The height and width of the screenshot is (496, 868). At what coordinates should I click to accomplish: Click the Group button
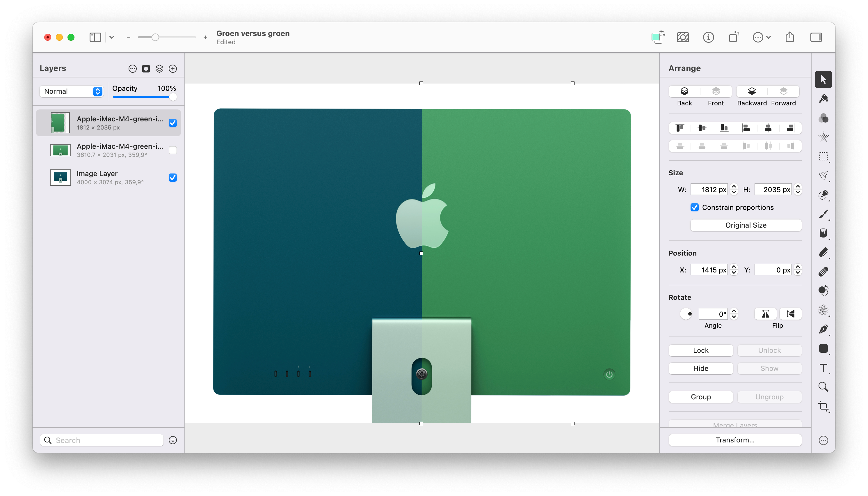click(700, 397)
